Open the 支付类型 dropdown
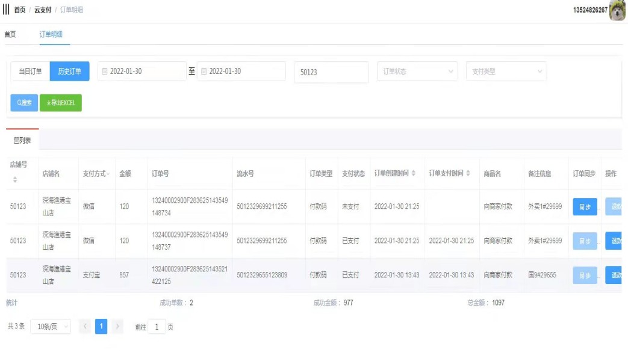The image size is (628, 364). (x=506, y=72)
